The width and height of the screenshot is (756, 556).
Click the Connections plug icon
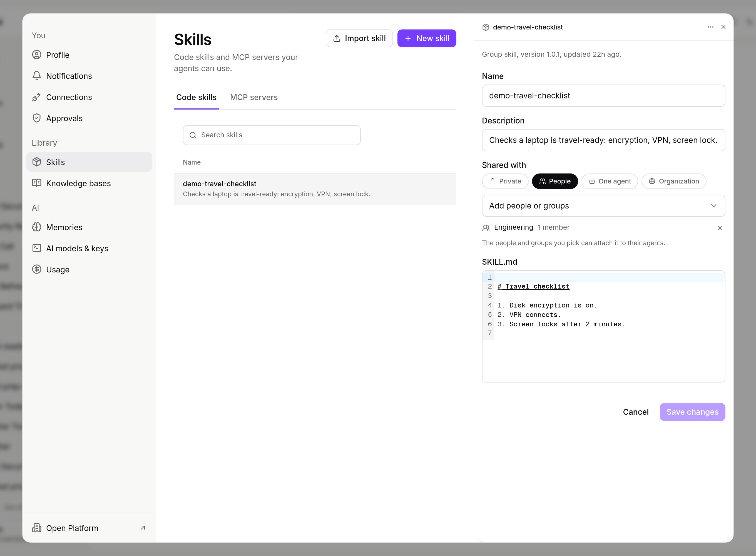(x=37, y=97)
